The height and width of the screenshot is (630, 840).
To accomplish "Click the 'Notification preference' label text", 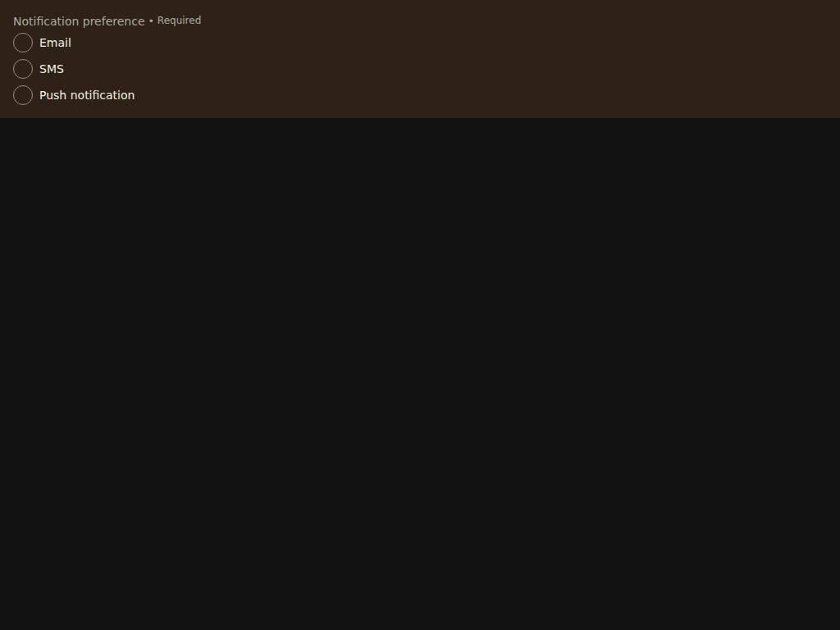I will 79,21.
